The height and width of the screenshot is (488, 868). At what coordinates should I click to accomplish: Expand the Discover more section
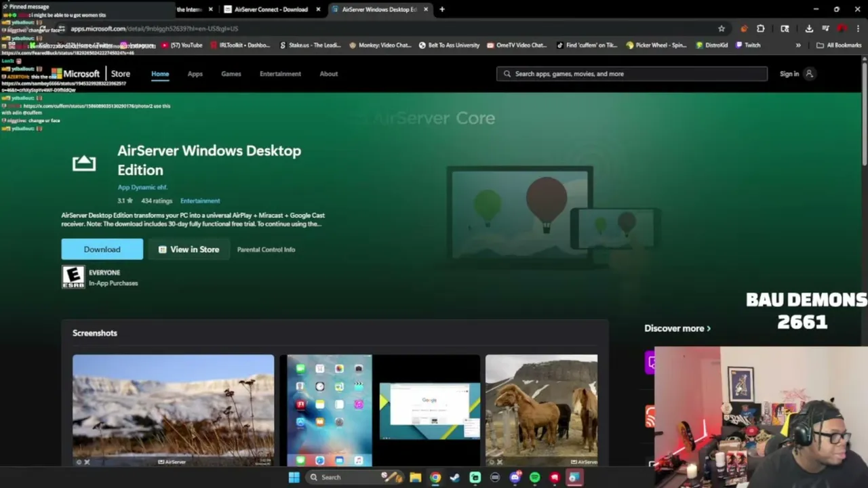[x=677, y=328]
